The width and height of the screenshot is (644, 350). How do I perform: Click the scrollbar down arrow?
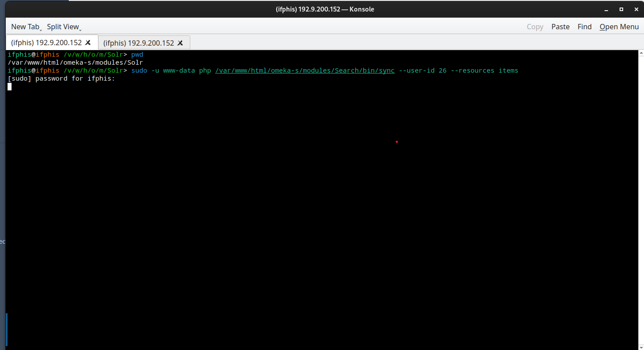pos(641,346)
